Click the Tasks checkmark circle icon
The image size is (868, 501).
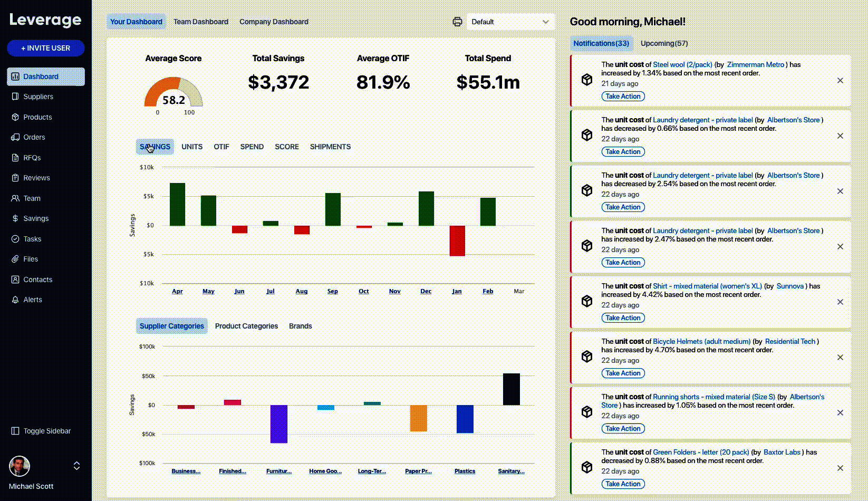tap(15, 239)
